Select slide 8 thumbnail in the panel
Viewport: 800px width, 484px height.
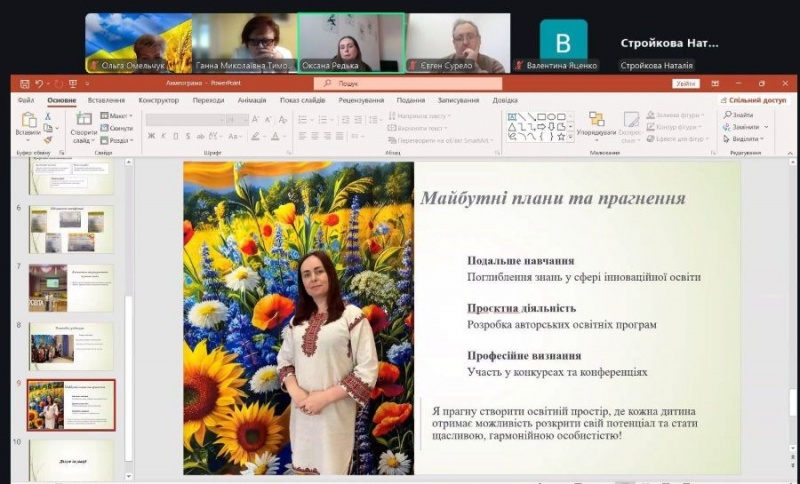pyautogui.click(x=71, y=346)
